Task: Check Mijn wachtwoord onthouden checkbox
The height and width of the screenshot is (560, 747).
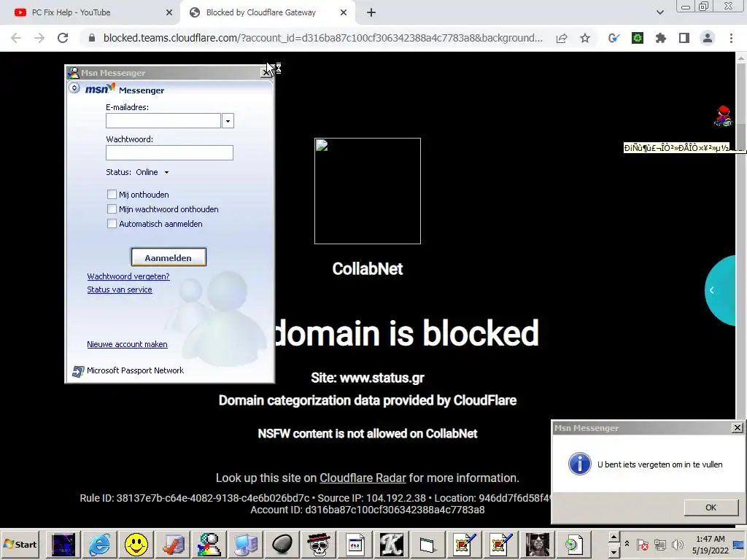Action: 112,209
